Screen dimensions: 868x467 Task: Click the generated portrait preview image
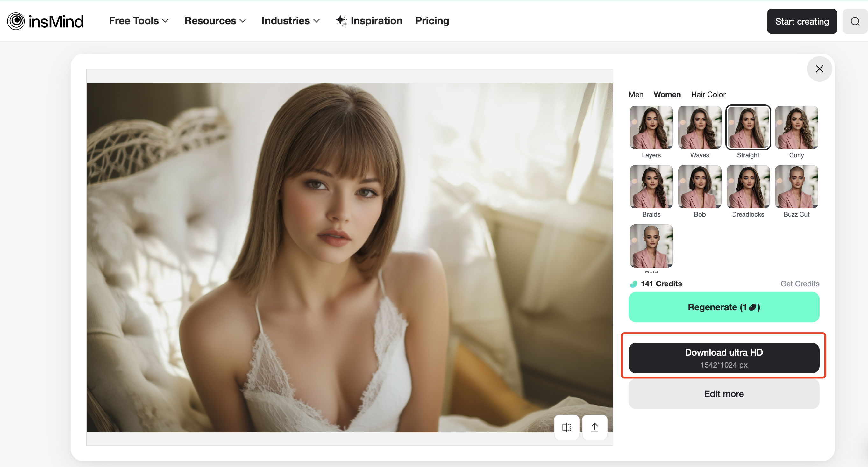[x=349, y=258]
